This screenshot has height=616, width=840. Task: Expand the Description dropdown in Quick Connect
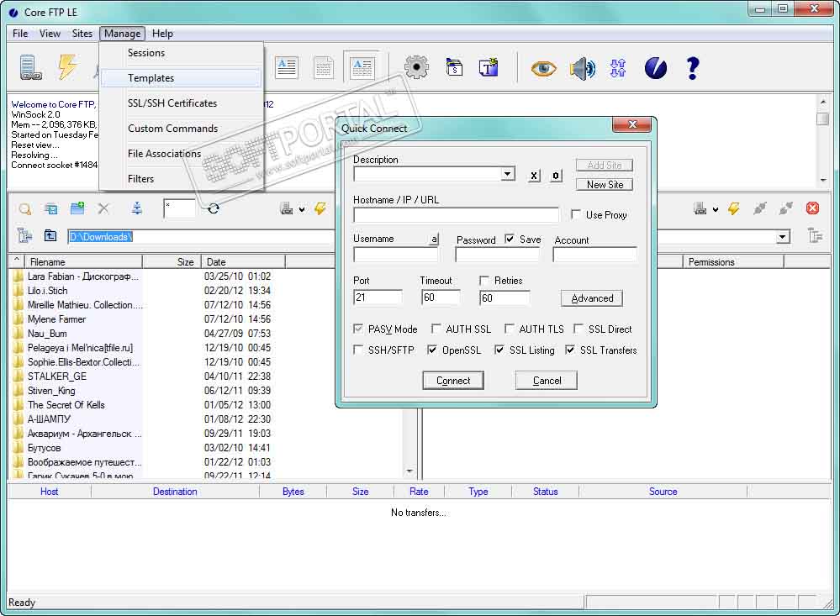[x=507, y=174]
